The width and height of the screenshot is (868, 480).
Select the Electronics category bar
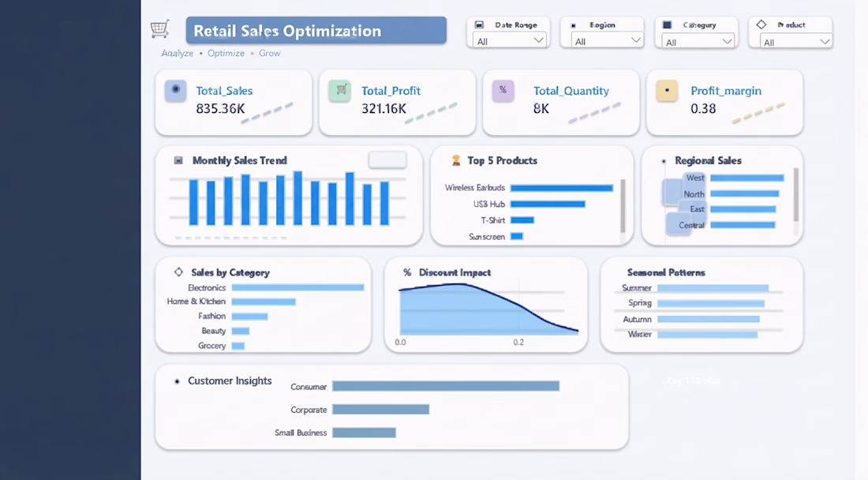(x=297, y=287)
